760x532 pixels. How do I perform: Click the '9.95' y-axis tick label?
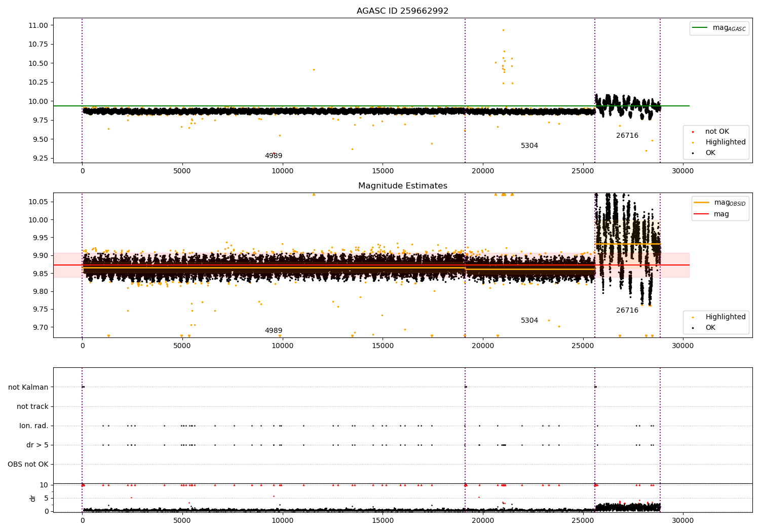[41, 238]
